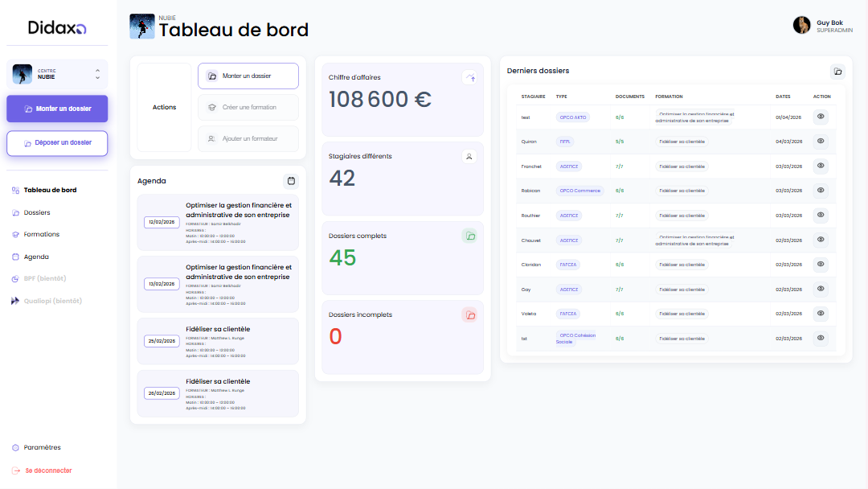The image size is (868, 489).
Task: Click the red folder icon on Dossiers incomplets card
Action: 469,315
